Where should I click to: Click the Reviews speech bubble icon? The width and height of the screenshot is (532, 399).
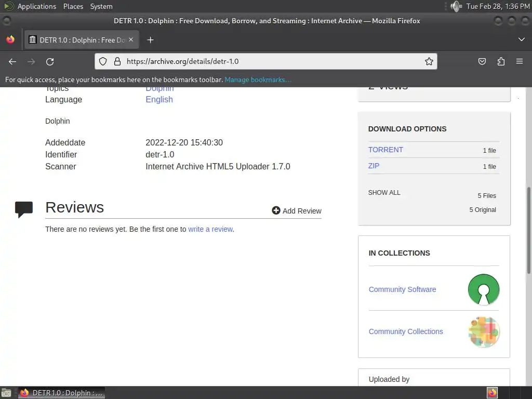(24, 209)
